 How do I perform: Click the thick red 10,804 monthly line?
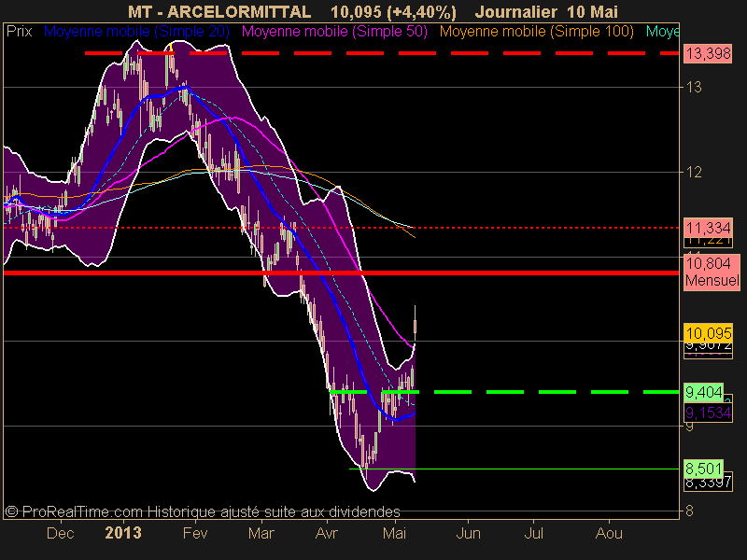341,273
